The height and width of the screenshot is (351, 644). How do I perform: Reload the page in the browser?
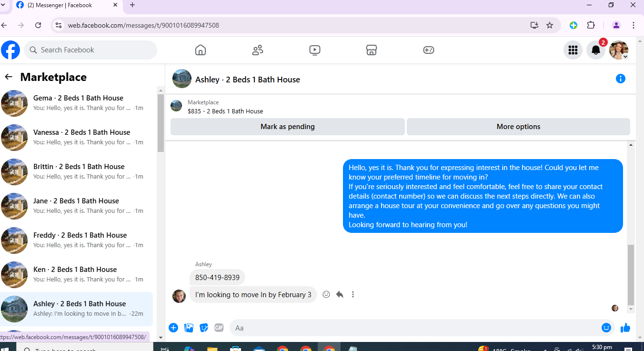[x=38, y=25]
